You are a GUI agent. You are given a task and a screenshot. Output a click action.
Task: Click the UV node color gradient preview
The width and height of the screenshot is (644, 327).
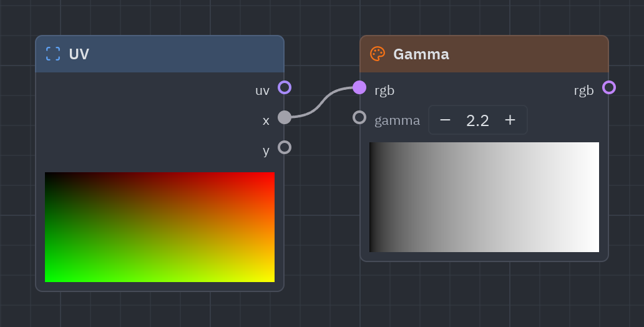(x=160, y=227)
